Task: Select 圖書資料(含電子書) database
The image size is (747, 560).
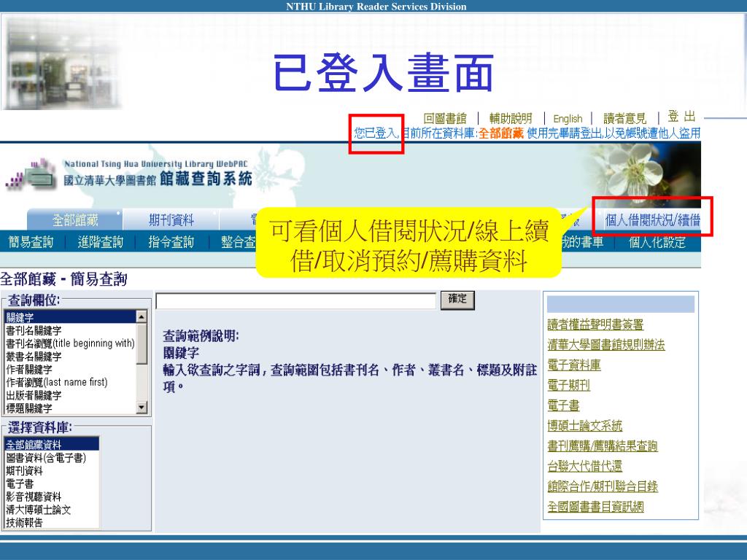Action: coord(52,458)
